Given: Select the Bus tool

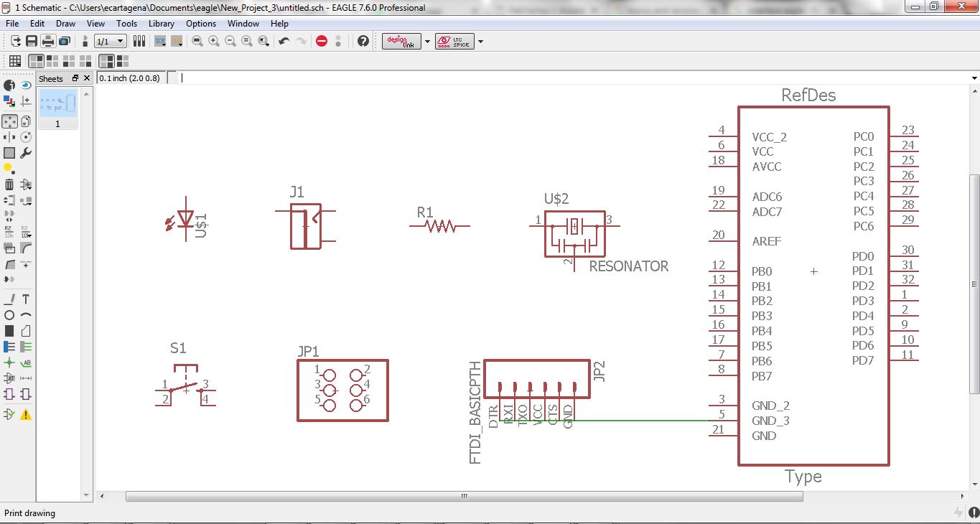Looking at the screenshot, I should click(9, 347).
